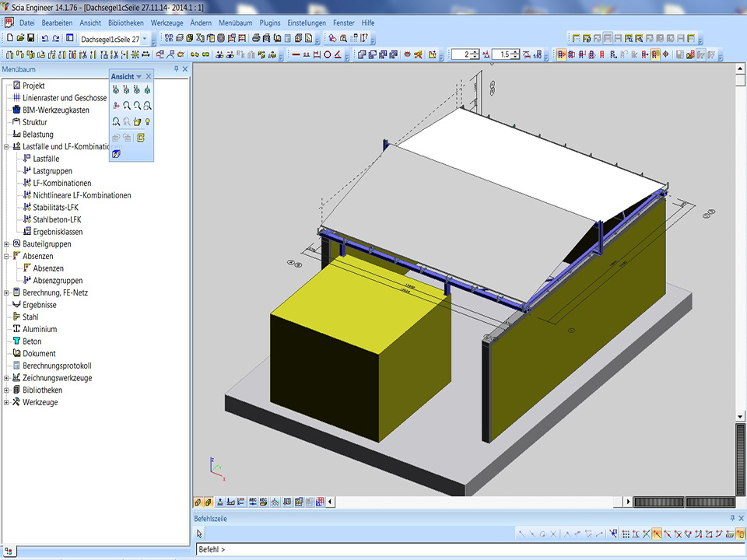Click the Undo arrow in the toolbar
The image size is (747, 560).
coord(45,38)
